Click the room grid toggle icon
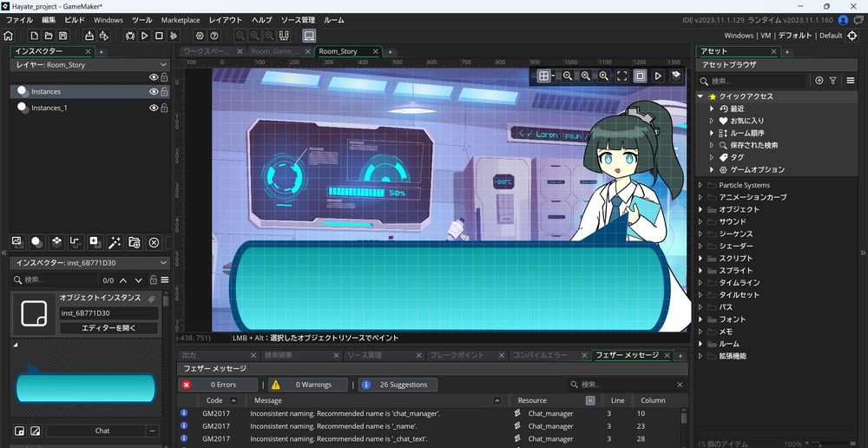This screenshot has height=448, width=868. coord(544,76)
